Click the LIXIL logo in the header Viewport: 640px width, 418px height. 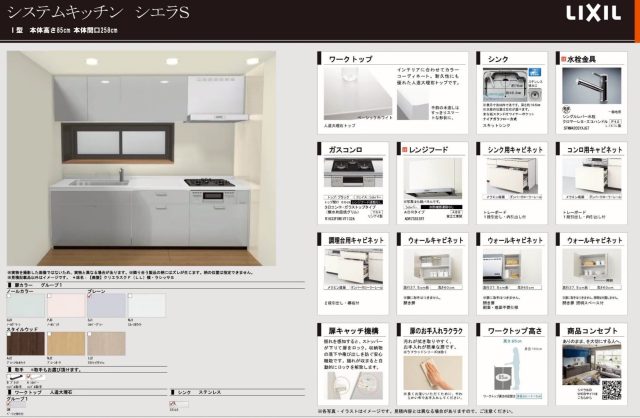point(593,13)
